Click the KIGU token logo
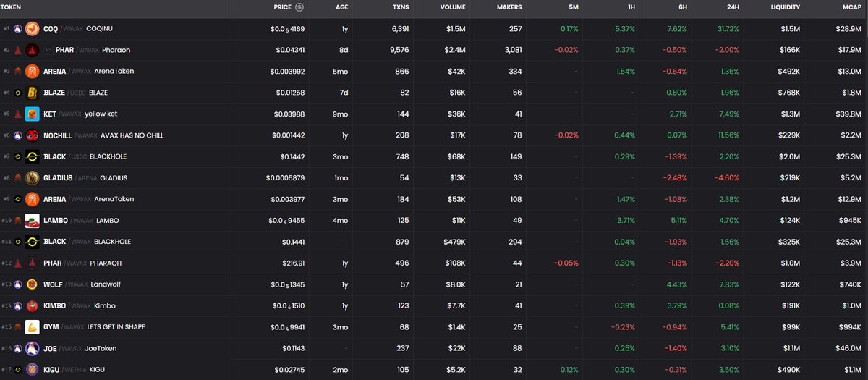This screenshot has height=380, width=868. (x=33, y=370)
